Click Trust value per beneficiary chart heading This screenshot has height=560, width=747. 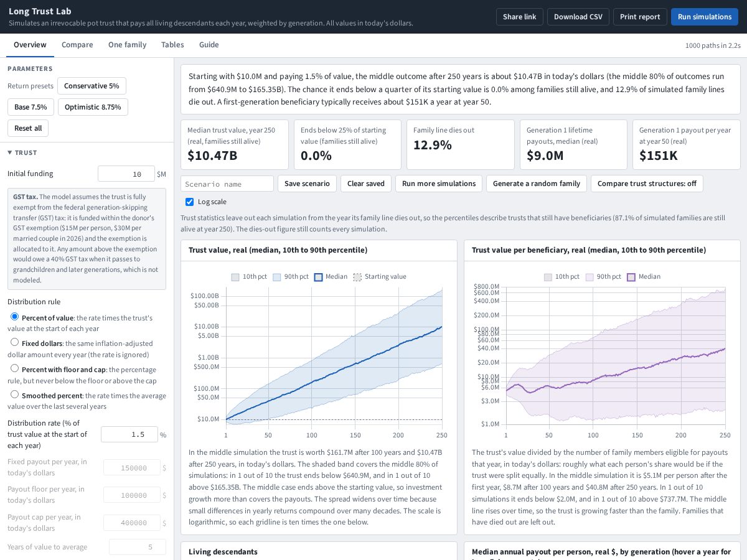click(589, 250)
